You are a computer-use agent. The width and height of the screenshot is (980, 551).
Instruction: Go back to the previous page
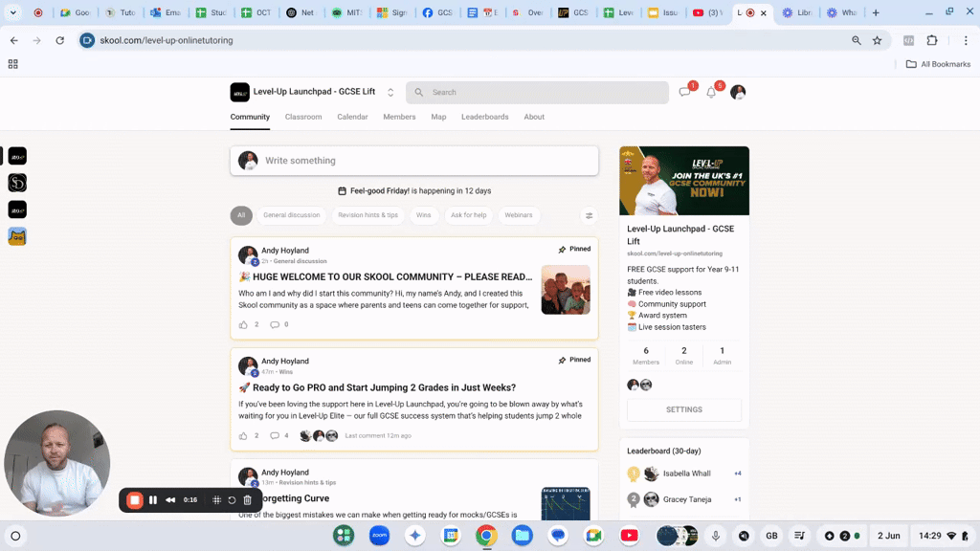[x=13, y=40]
